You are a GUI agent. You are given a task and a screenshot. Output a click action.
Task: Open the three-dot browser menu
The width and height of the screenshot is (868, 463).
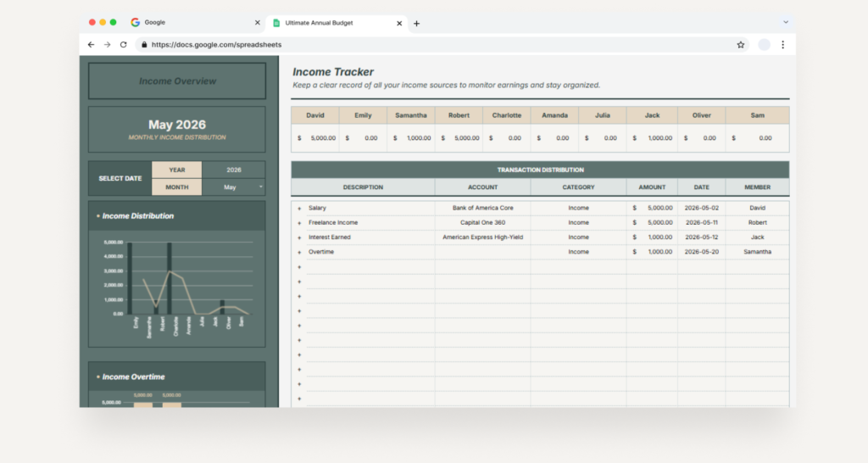coord(782,45)
